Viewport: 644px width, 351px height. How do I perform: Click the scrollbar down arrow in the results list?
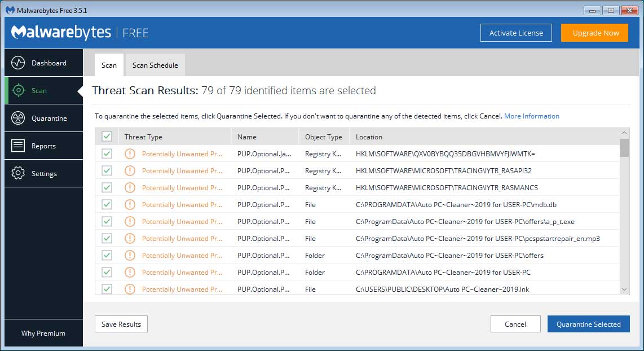pos(625,289)
